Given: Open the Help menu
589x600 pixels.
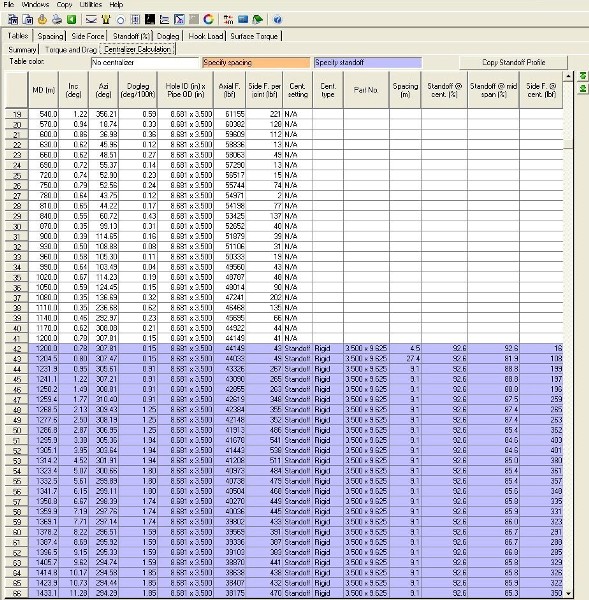Looking at the screenshot, I should point(116,5).
